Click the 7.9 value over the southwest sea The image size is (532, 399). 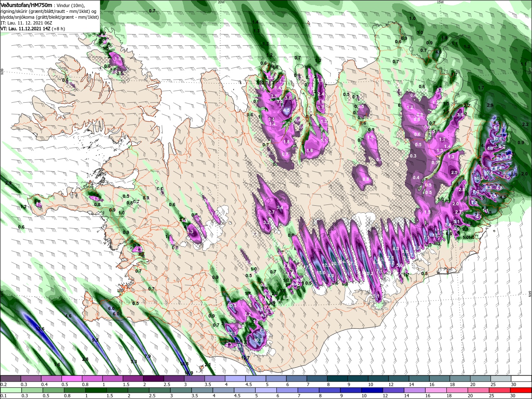(x=147, y=356)
